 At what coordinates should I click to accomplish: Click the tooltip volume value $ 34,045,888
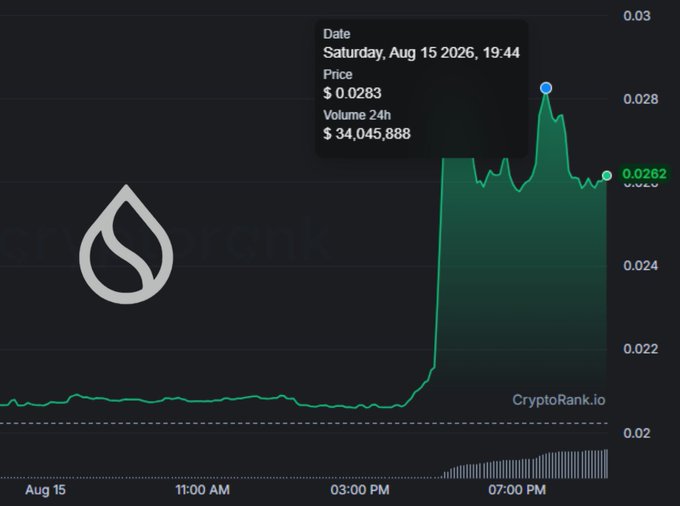click(366, 134)
